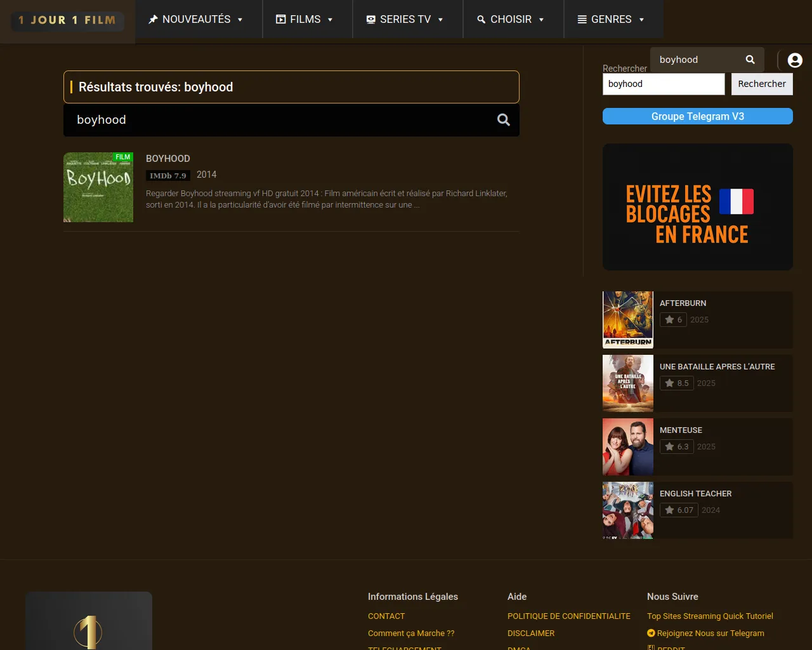Expand the Nouveautés dropdown arrow

[x=240, y=20]
